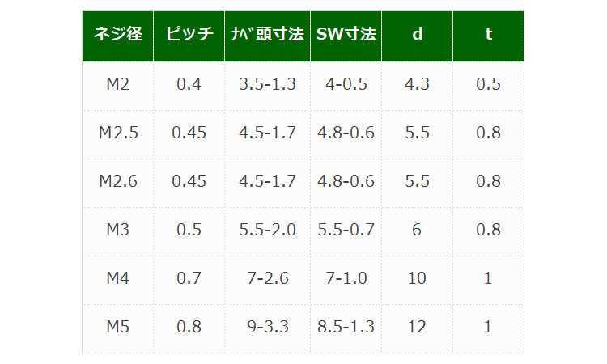Screen dimensions: 607x364
Task: Click the 7-1.0 SW dimension cell
Action: pos(346,278)
